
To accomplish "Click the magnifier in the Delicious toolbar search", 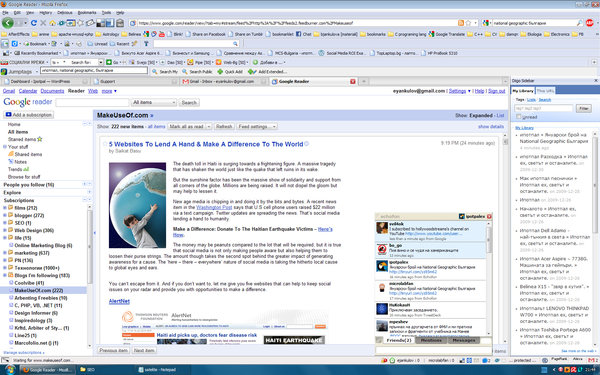I will coord(235,44).
